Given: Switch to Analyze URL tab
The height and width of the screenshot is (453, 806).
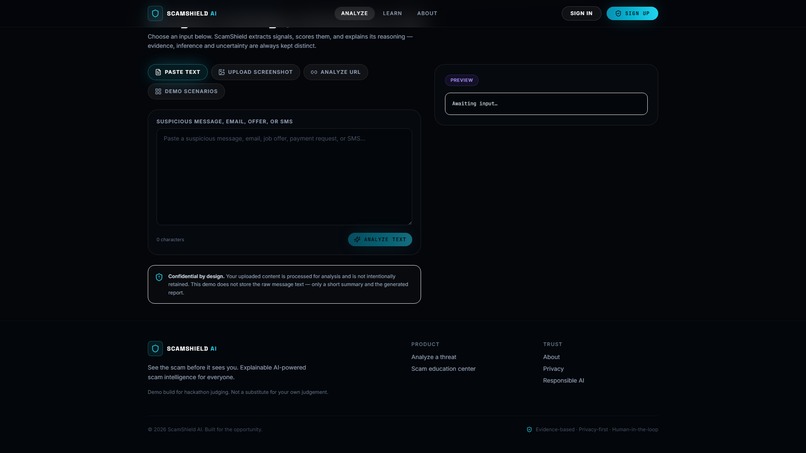Looking at the screenshot, I should tap(335, 72).
